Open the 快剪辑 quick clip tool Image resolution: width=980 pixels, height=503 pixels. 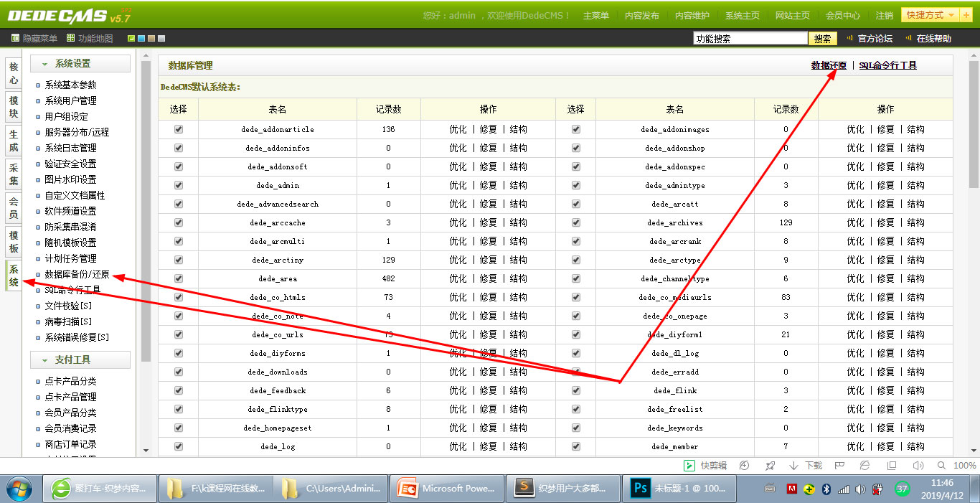tap(689, 466)
